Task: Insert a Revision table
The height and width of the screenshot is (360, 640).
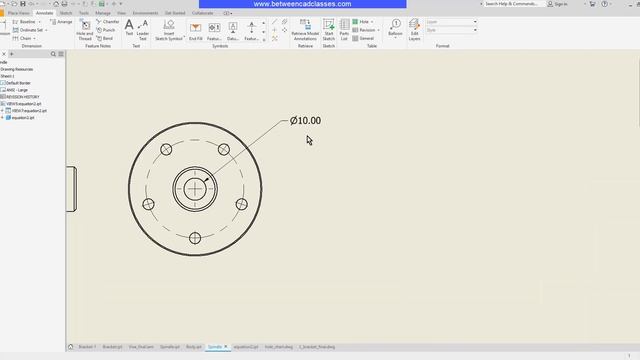Action: coord(364,30)
